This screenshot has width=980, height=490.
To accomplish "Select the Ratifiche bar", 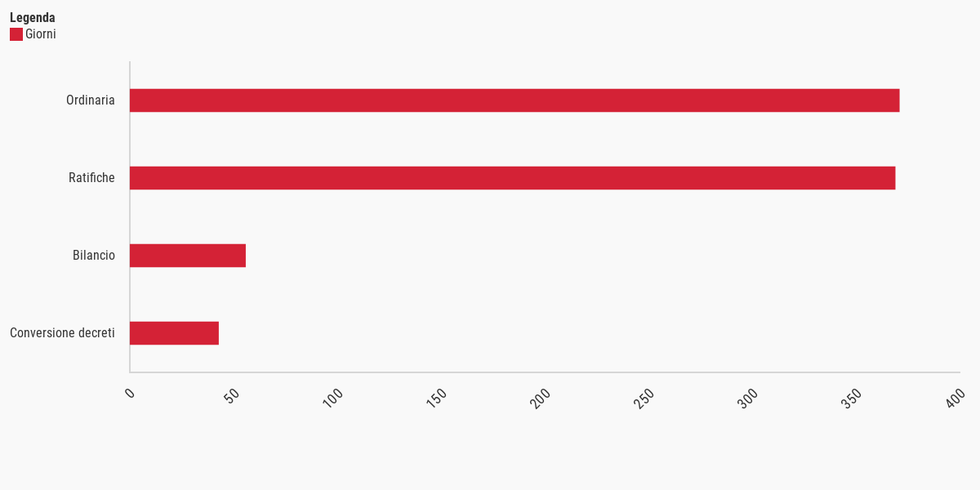I will click(x=513, y=178).
